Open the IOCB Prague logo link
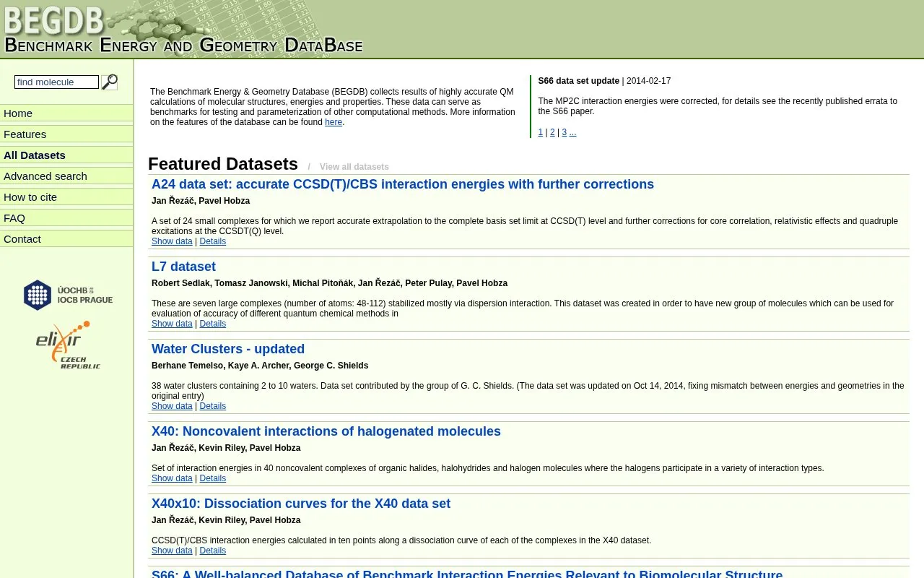 (x=68, y=295)
